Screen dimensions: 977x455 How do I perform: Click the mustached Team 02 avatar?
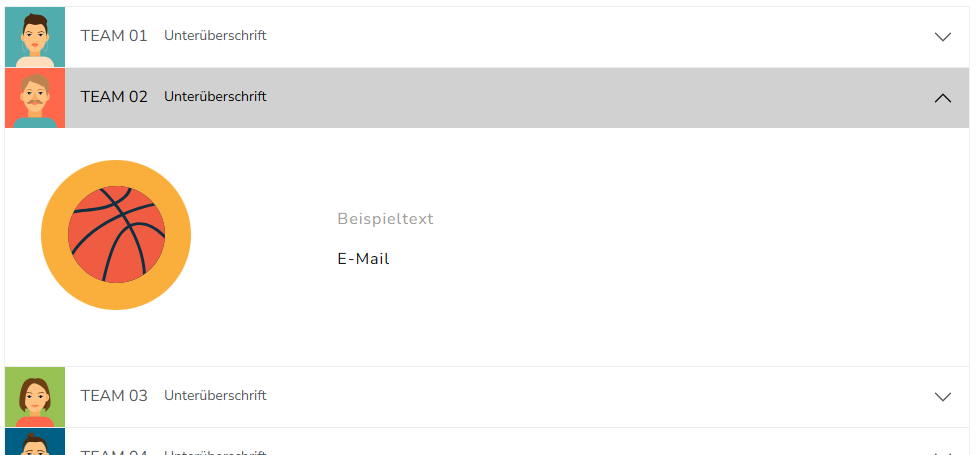point(35,97)
